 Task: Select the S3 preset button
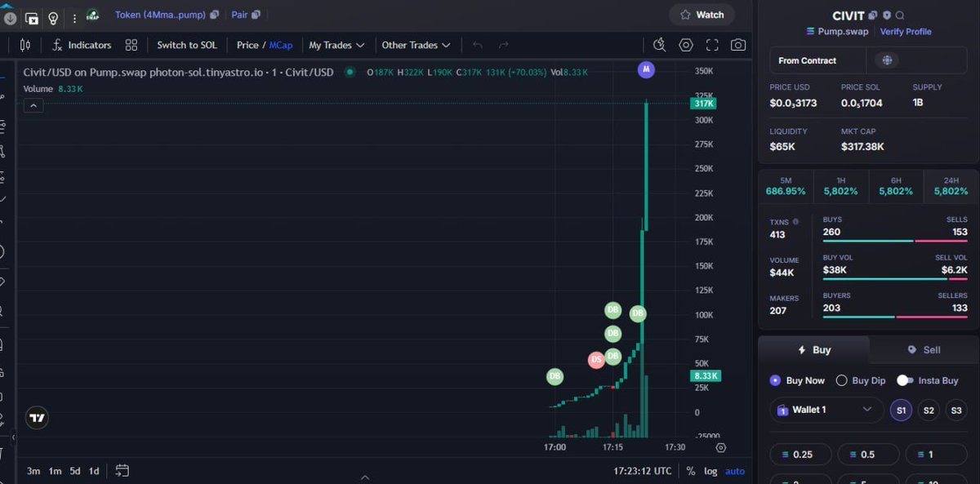(956, 410)
